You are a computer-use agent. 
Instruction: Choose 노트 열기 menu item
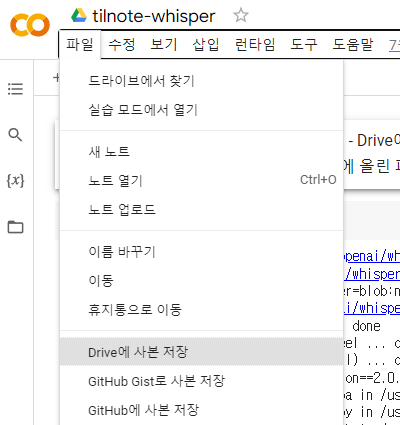coord(201,181)
